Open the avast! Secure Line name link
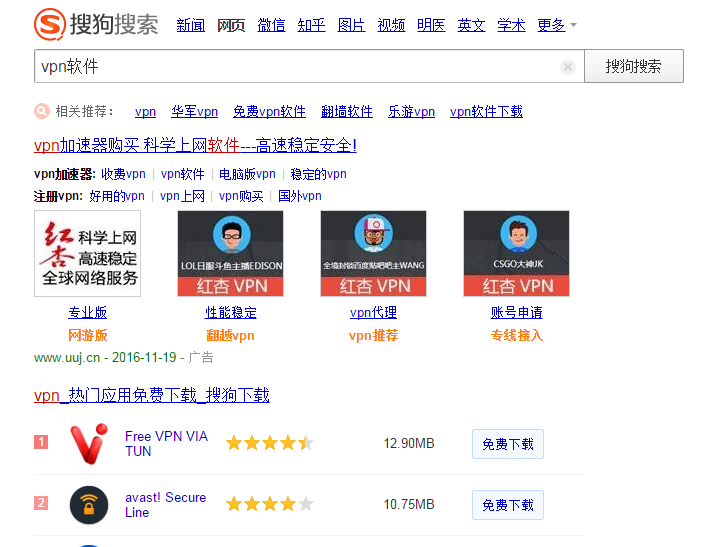This screenshot has height=547, width=703. (x=165, y=505)
